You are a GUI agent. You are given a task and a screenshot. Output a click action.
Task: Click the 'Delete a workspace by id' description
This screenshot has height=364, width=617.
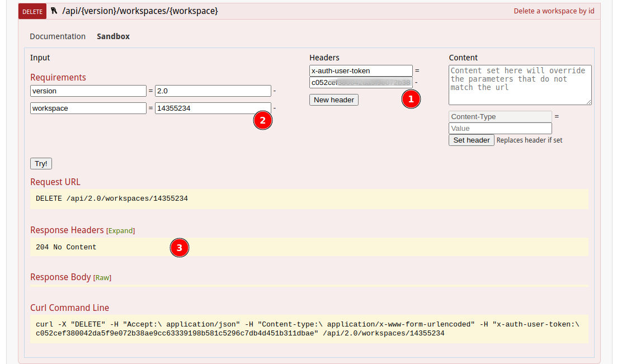click(554, 11)
